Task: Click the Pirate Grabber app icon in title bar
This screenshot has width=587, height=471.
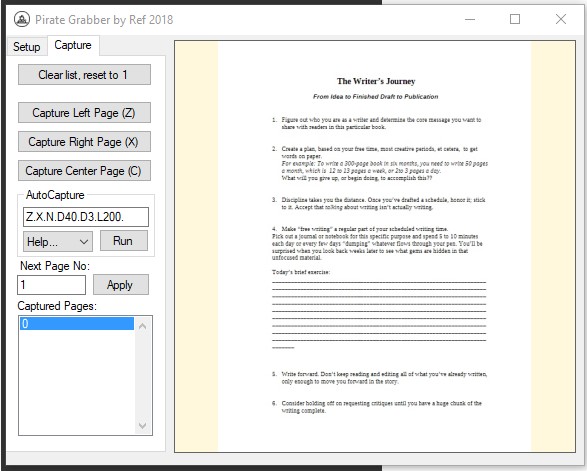Action: [22, 19]
